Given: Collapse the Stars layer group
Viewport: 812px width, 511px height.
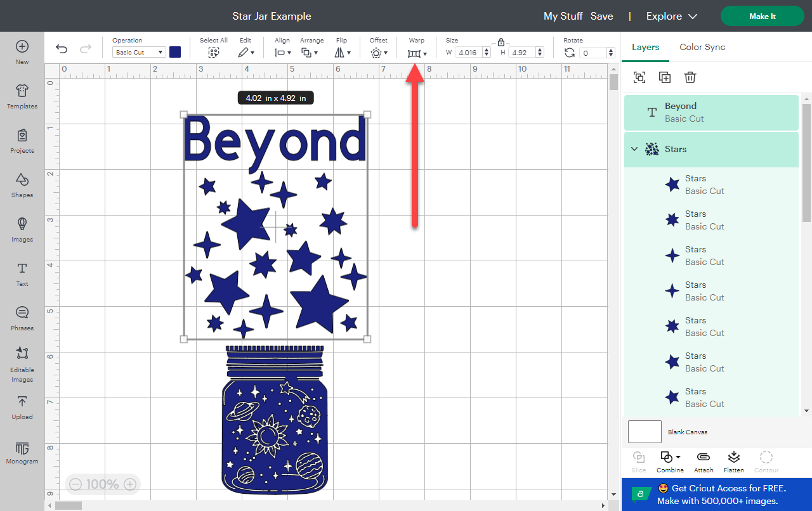Looking at the screenshot, I should tap(634, 149).
